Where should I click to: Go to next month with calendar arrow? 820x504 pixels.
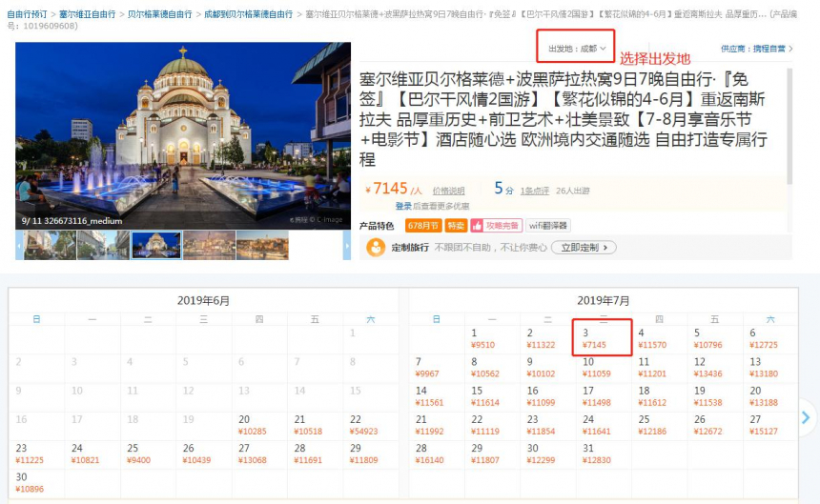click(x=806, y=417)
